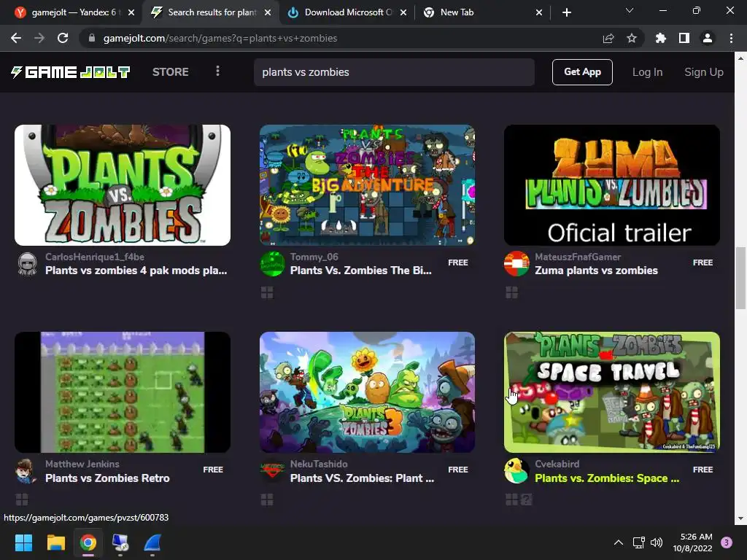Click the Log In link

(648, 72)
